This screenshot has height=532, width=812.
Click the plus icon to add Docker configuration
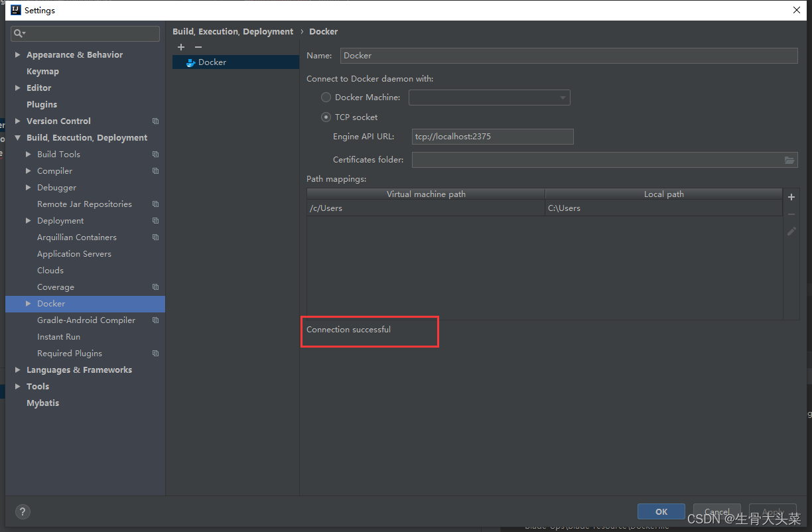[181, 47]
